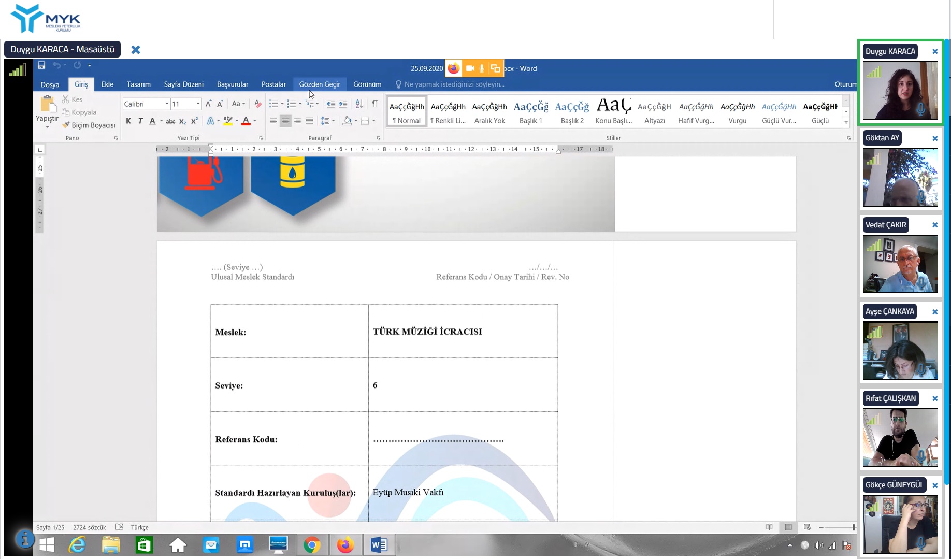Click the Paste (Yapıştır) icon
The image size is (951, 560).
click(47, 105)
